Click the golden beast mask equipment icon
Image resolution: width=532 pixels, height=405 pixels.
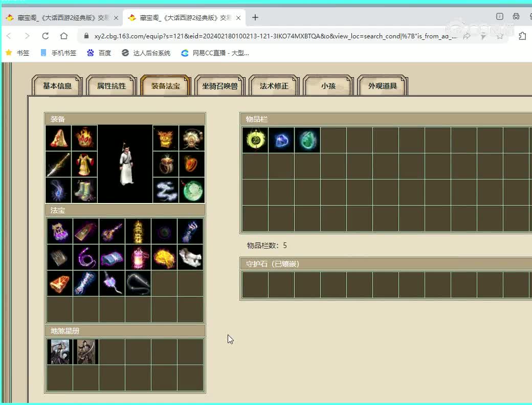point(166,138)
